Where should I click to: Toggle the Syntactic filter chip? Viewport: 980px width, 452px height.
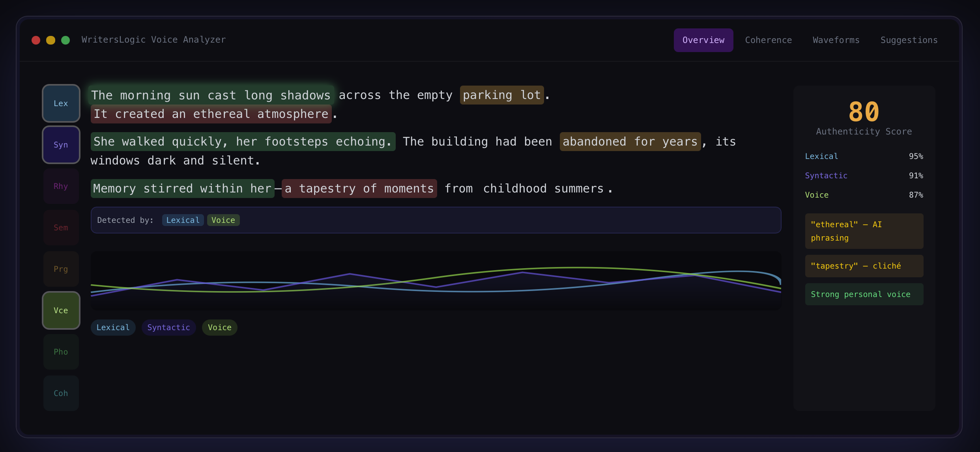click(168, 327)
